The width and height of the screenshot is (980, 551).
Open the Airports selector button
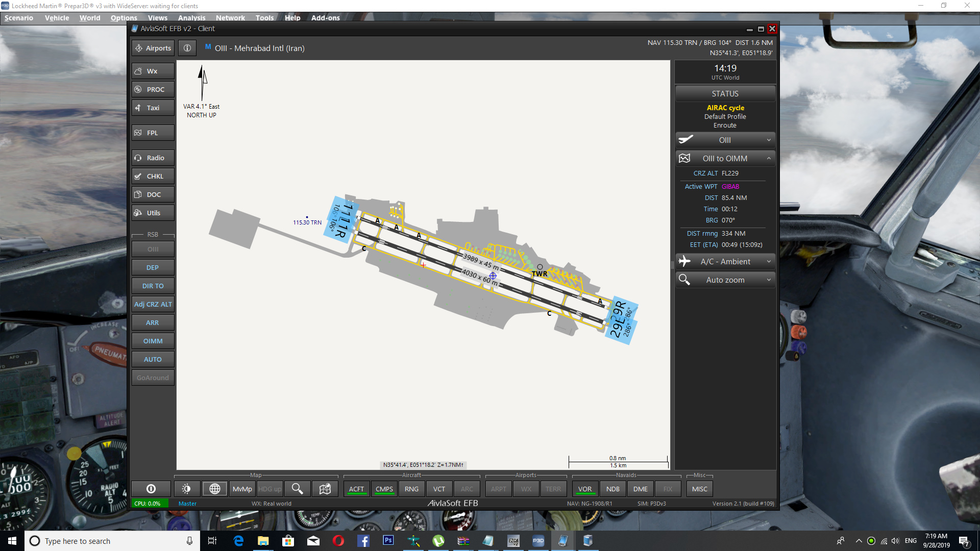153,48
